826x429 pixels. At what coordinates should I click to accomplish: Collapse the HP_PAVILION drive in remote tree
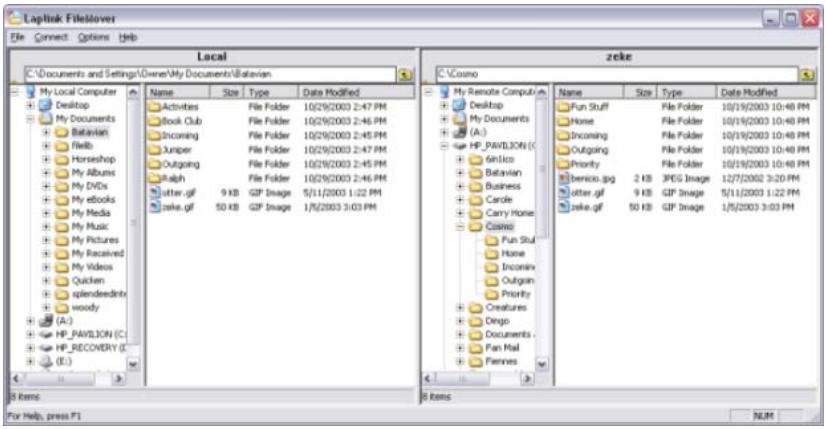(445, 145)
